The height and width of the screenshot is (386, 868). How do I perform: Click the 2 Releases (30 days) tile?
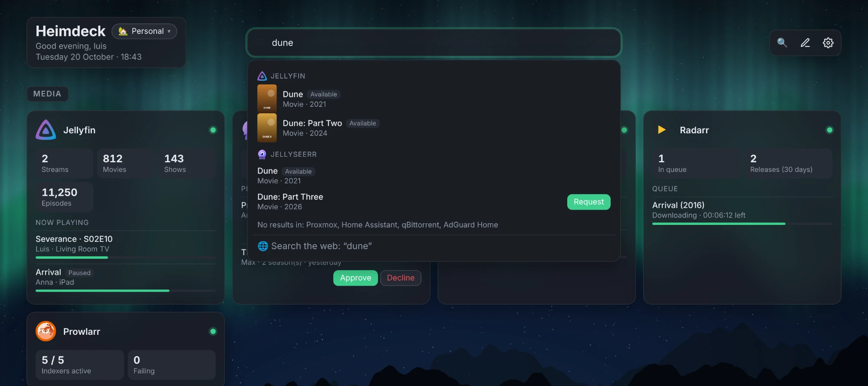click(x=788, y=163)
